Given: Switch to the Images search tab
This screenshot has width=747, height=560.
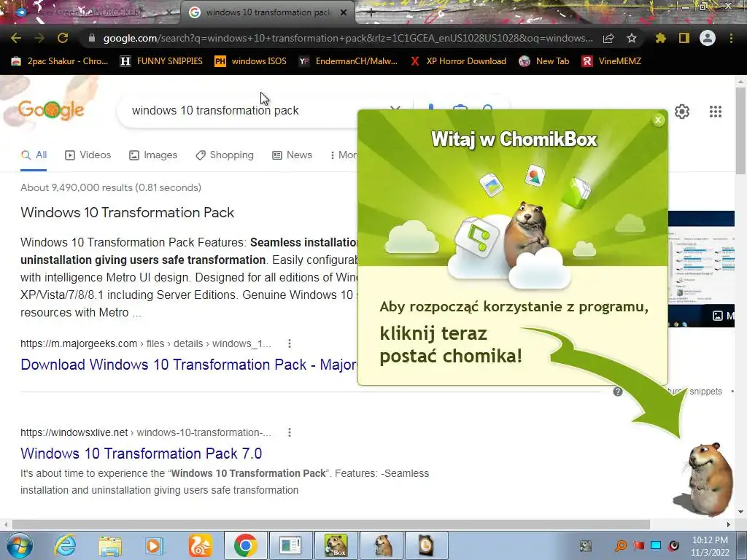Looking at the screenshot, I should [153, 155].
